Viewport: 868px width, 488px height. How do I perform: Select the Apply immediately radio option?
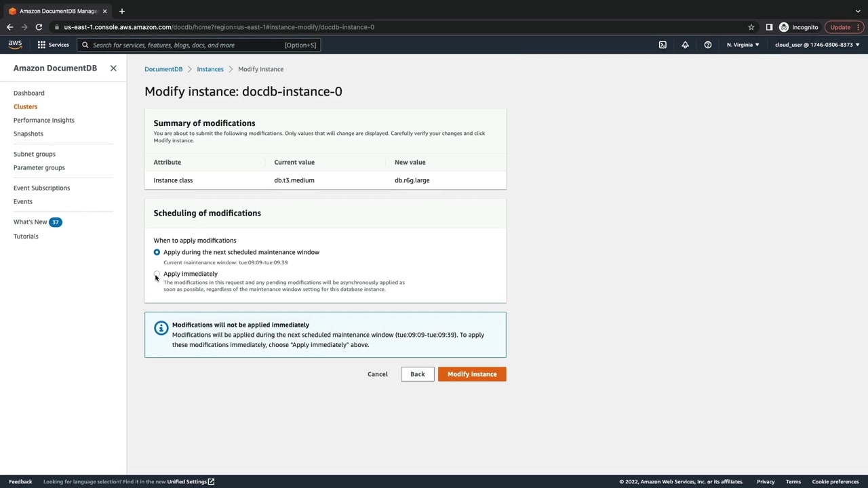(157, 274)
